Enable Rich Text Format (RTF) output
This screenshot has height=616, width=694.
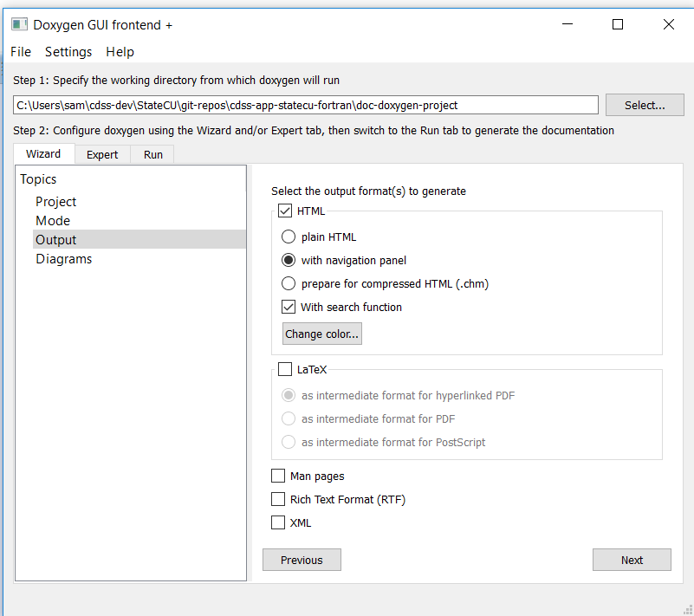pyautogui.click(x=278, y=499)
